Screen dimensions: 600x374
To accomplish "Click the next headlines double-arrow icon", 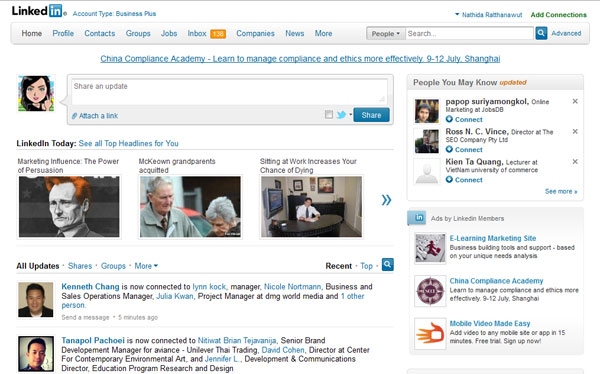I will click(386, 200).
